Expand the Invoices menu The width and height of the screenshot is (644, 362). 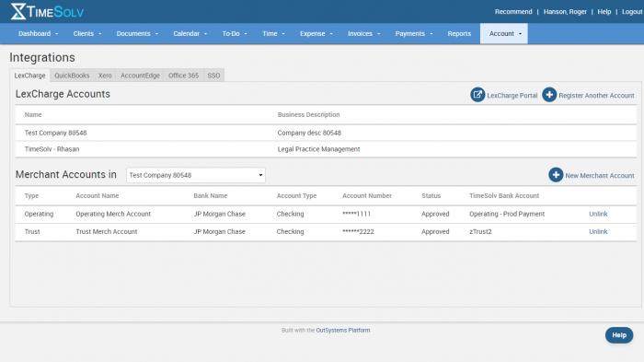(364, 34)
